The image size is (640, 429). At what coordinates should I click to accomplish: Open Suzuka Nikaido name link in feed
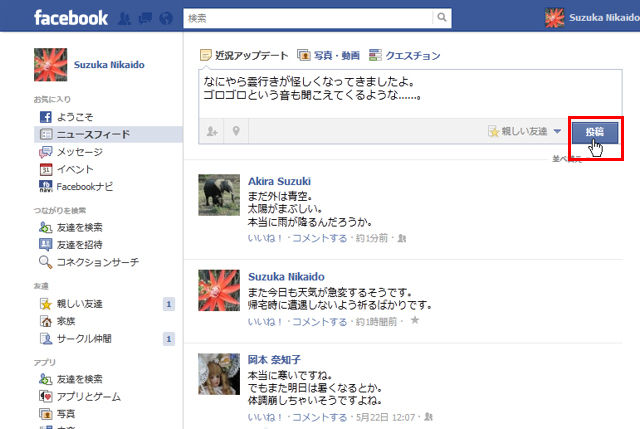[x=286, y=277]
